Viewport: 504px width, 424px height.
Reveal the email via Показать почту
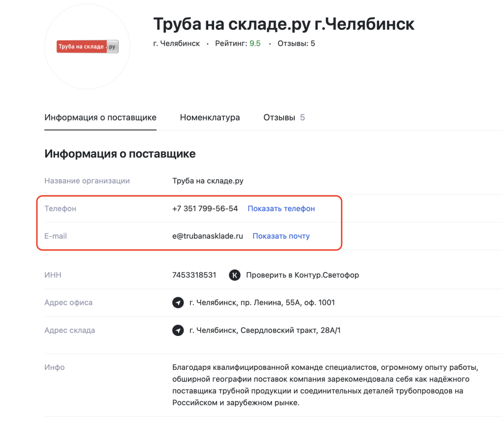281,236
